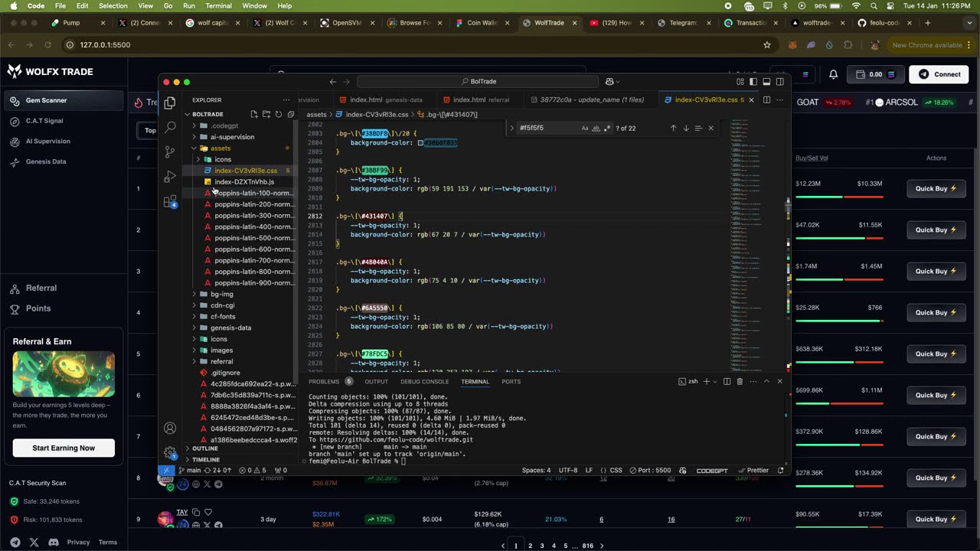
Task: Expand the OUTLINE section
Action: coord(205,448)
